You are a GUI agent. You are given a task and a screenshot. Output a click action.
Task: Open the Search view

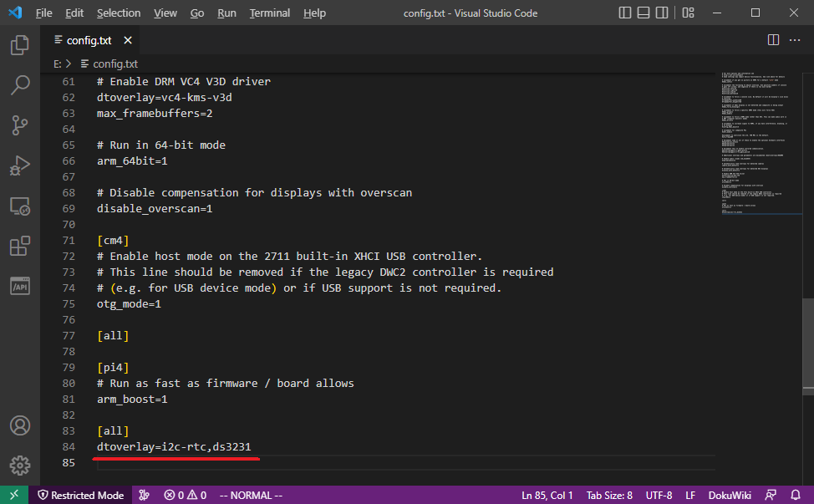pos(20,85)
